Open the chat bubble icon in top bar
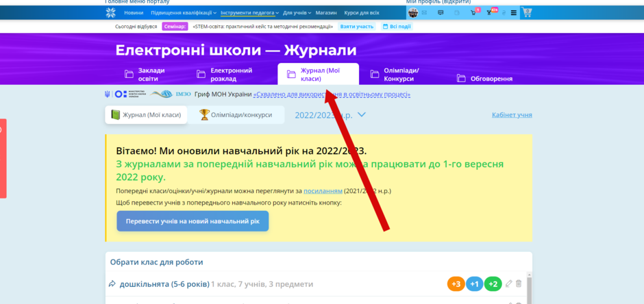644x304 pixels. coord(441,13)
